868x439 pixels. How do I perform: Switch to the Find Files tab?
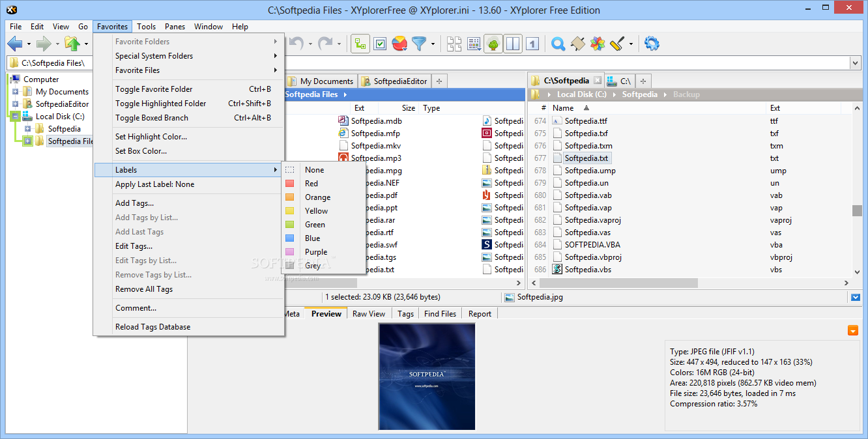tap(440, 314)
